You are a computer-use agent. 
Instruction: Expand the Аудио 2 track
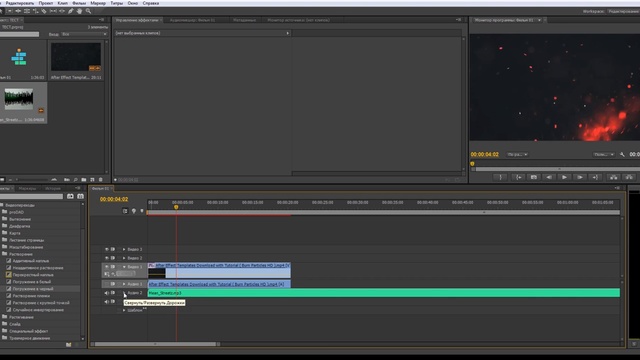[124, 293]
